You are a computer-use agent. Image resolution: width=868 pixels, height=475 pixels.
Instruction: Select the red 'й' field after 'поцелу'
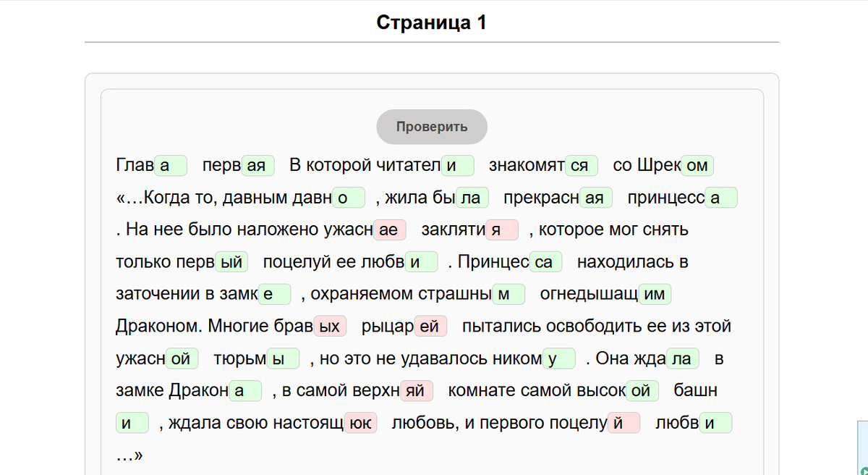tap(624, 422)
